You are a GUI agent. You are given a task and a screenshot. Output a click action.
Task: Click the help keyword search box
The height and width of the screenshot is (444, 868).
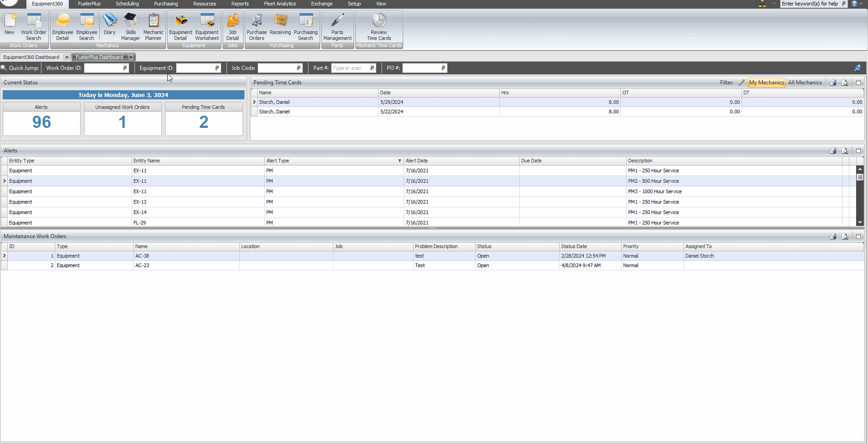tap(810, 4)
